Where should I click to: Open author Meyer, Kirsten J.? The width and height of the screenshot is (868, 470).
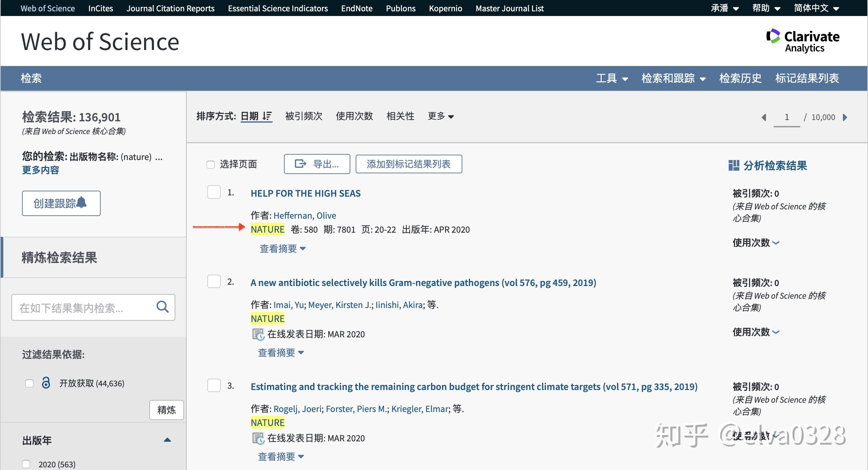click(340, 305)
